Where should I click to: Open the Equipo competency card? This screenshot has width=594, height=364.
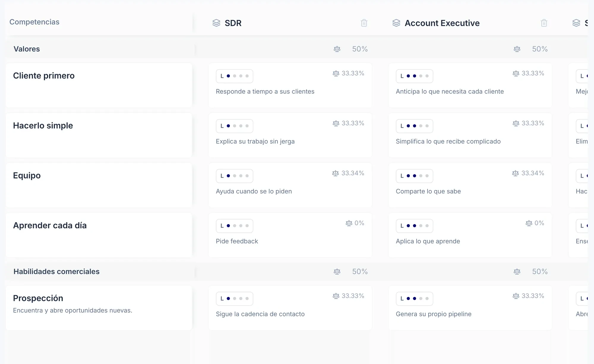pos(99,185)
